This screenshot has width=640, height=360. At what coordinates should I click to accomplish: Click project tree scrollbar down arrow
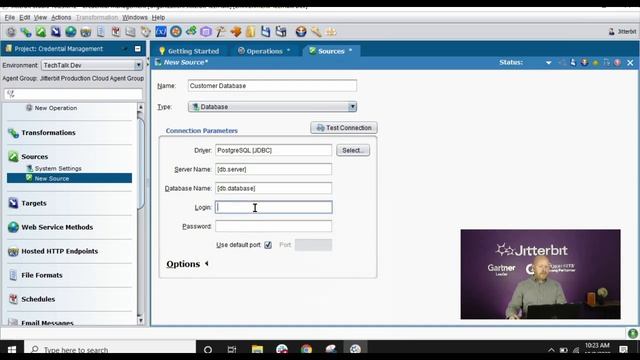pos(140,321)
